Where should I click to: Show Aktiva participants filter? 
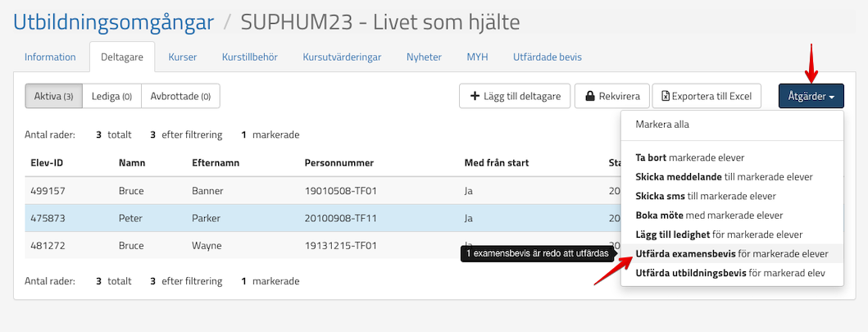pos(53,96)
